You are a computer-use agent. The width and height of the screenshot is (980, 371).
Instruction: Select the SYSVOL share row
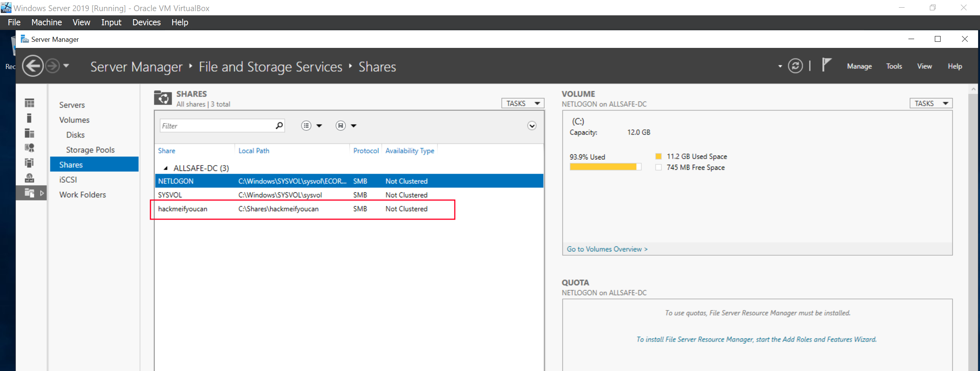349,195
